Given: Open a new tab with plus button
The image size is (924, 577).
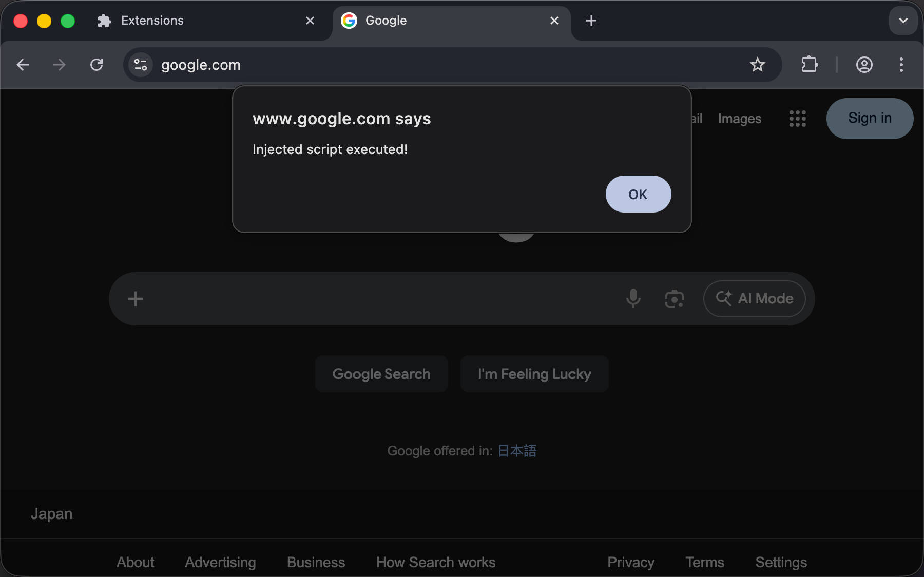Looking at the screenshot, I should [x=591, y=21].
